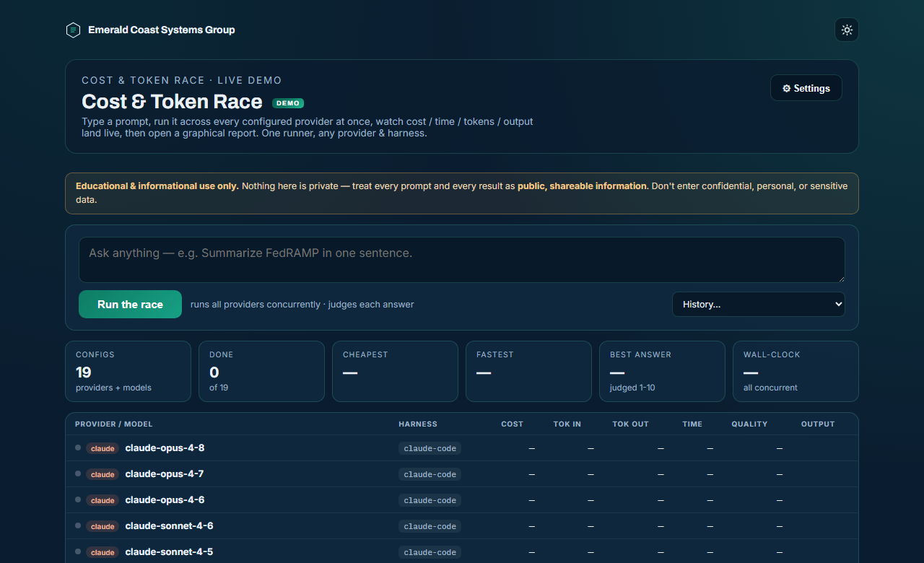Select the CHEAPEST stat card
The height and width of the screenshot is (563, 924).
396,371
